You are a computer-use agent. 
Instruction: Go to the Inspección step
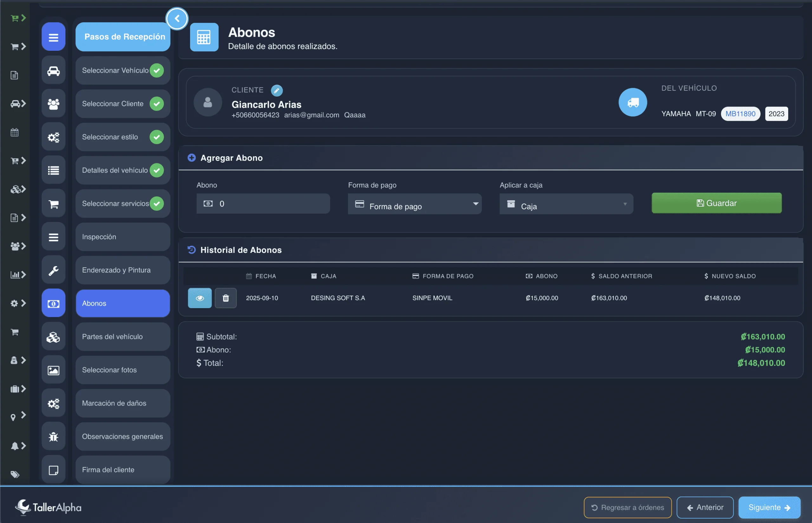123,237
